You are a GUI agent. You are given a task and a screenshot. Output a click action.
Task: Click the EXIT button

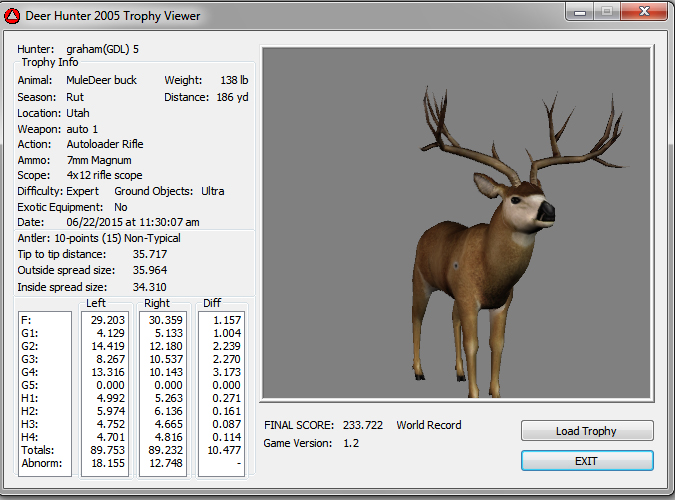click(x=587, y=461)
